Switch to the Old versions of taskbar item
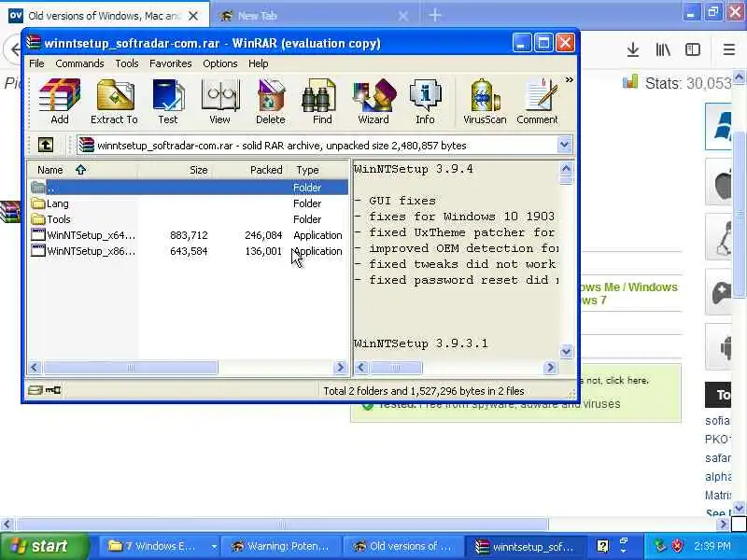Image resolution: width=747 pixels, height=560 pixels. pyautogui.click(x=405, y=546)
